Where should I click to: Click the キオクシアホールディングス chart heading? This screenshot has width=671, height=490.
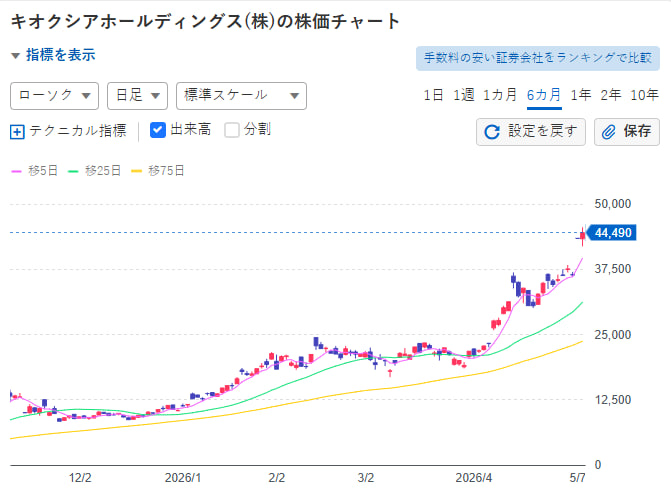(205, 21)
